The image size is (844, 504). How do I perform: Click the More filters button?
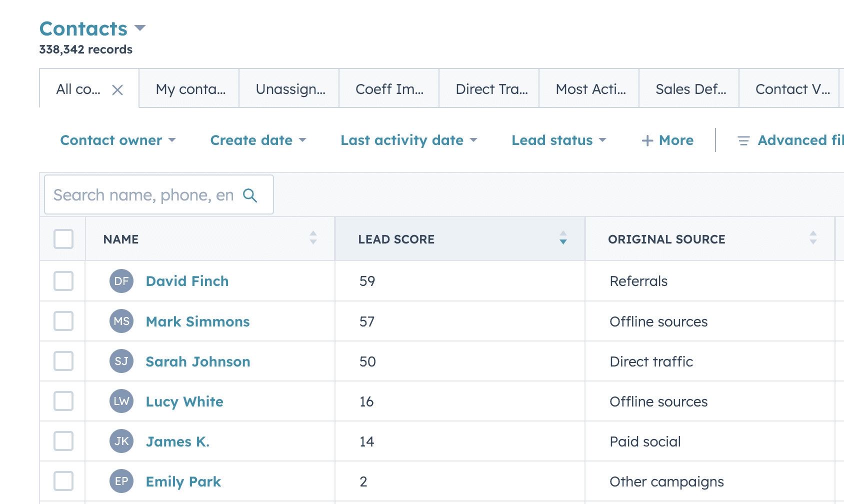(x=667, y=140)
